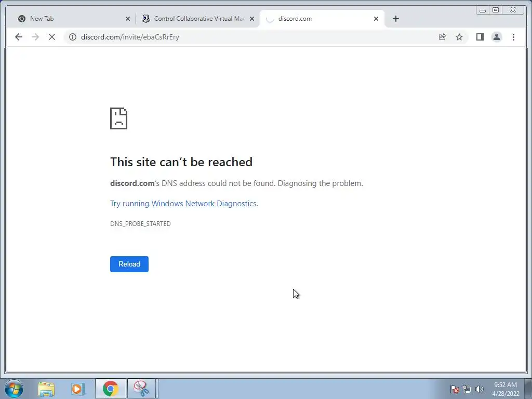
Task: Click the clock showing 9:52 AM
Action: 506,389
